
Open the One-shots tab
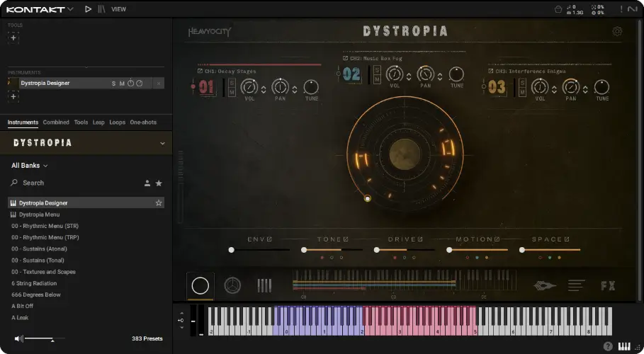143,122
